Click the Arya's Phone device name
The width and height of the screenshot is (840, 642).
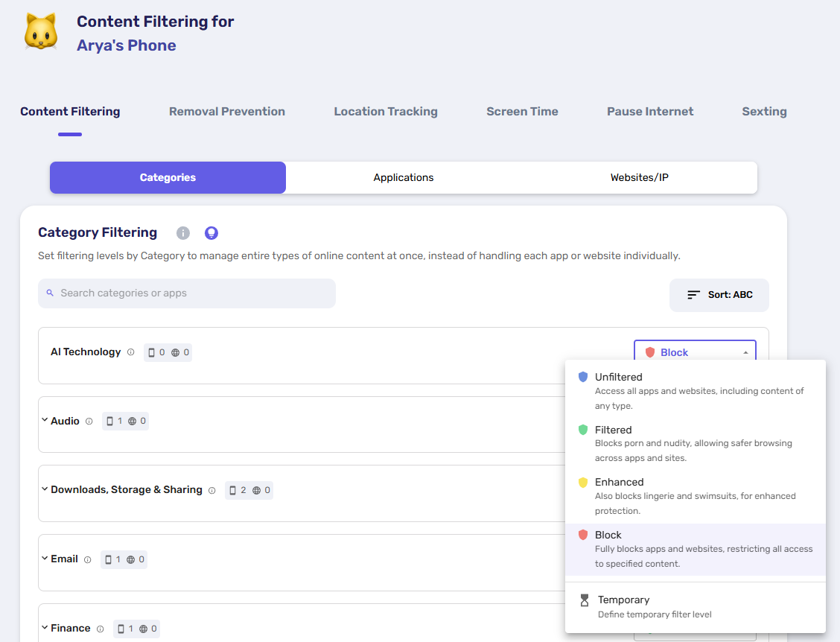pyautogui.click(x=127, y=45)
